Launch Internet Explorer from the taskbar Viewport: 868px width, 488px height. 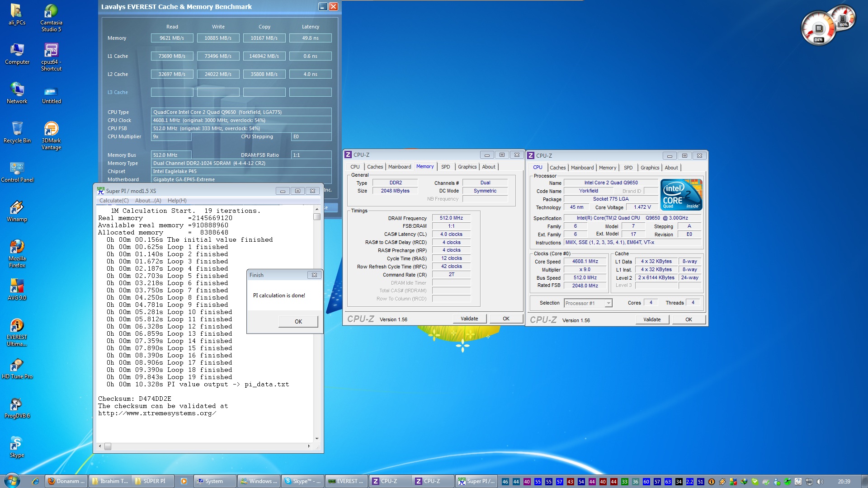35,481
